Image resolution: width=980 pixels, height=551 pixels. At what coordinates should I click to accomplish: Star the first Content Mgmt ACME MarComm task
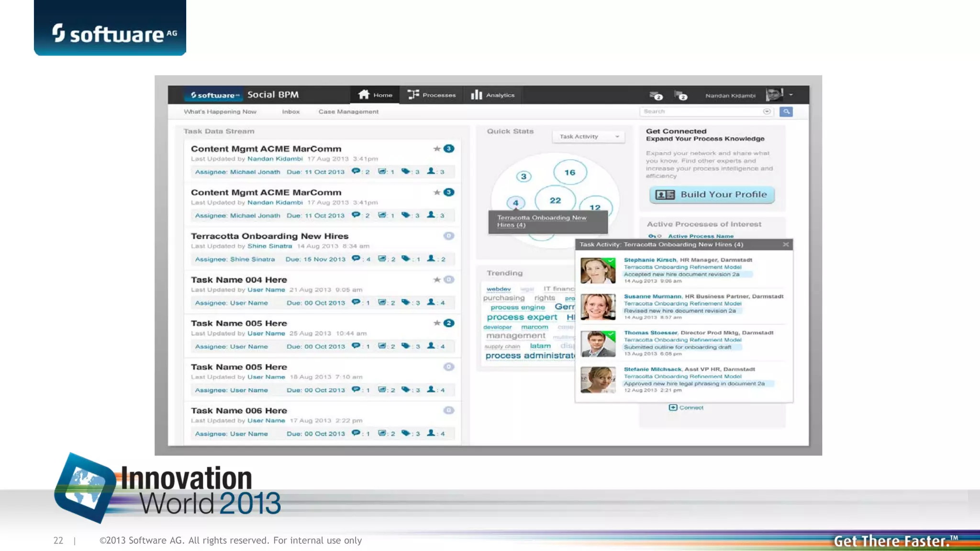point(436,149)
